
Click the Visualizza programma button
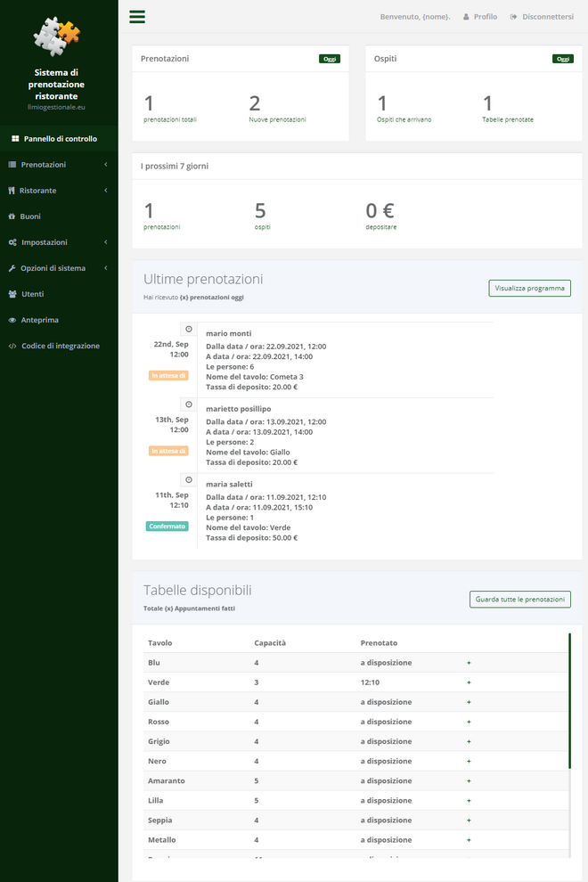click(529, 289)
